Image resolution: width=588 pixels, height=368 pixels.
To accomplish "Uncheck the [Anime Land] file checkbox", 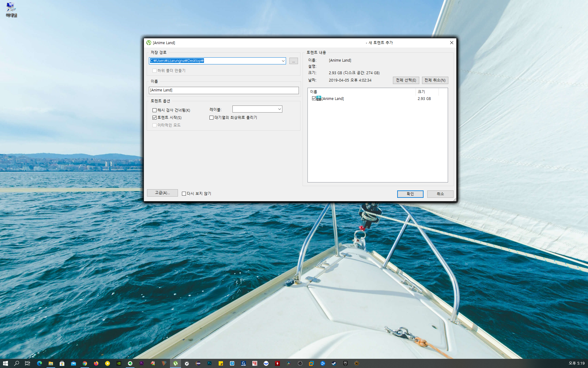I will click(314, 98).
